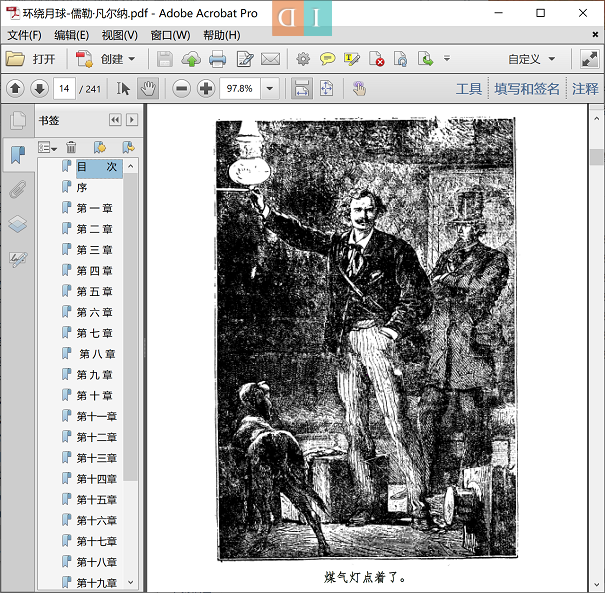Open the Create dropdown arrow
Image resolution: width=605 pixels, height=593 pixels.
pyautogui.click(x=132, y=59)
